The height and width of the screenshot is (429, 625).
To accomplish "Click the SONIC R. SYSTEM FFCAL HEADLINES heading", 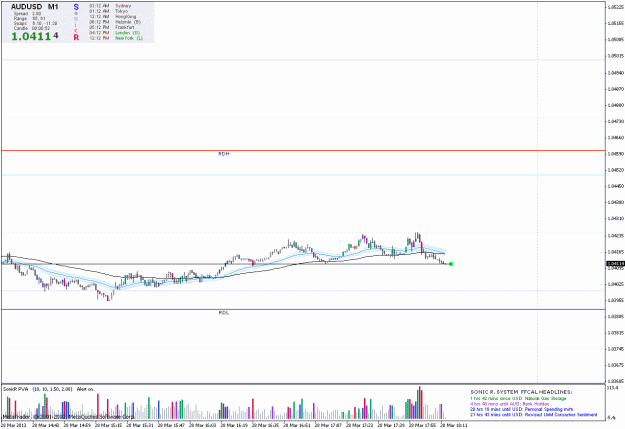I will [x=521, y=392].
